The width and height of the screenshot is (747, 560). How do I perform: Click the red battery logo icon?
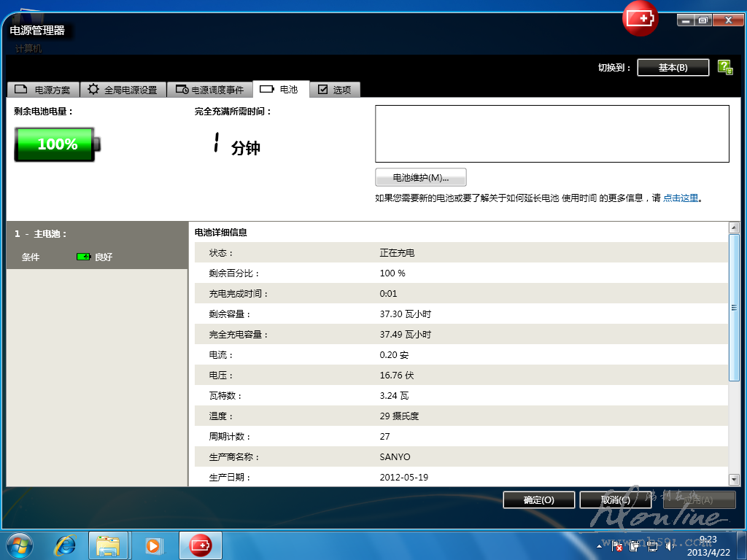pyautogui.click(x=640, y=18)
